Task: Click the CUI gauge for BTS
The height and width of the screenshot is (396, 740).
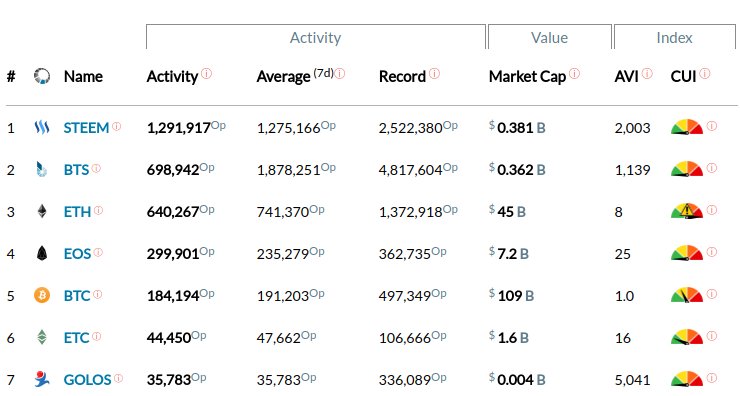Action: pyautogui.click(x=687, y=169)
